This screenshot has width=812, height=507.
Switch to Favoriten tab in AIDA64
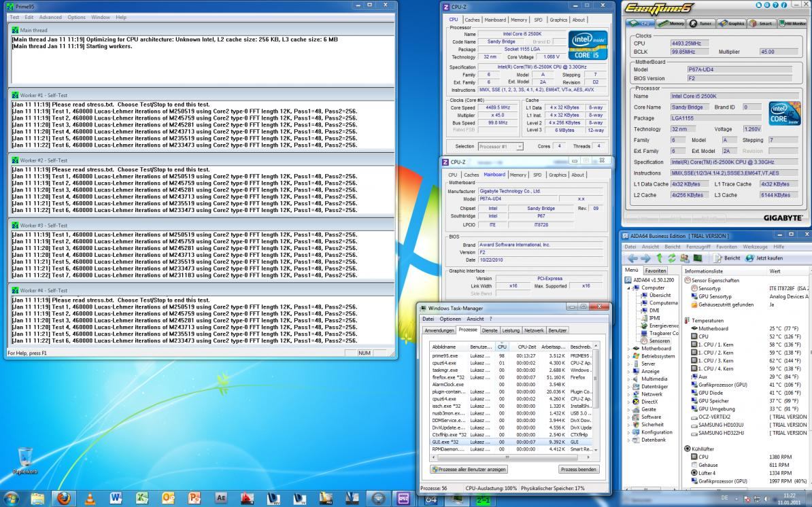pyautogui.click(x=655, y=270)
